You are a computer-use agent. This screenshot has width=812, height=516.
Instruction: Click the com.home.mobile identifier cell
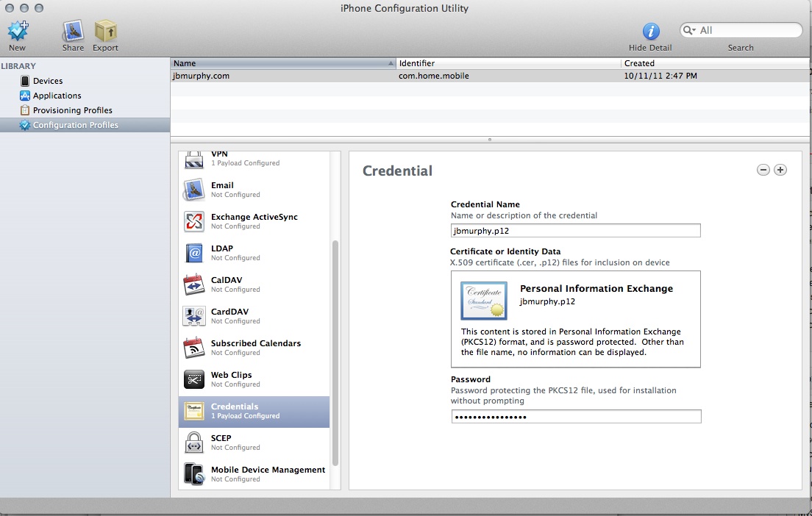[433, 76]
